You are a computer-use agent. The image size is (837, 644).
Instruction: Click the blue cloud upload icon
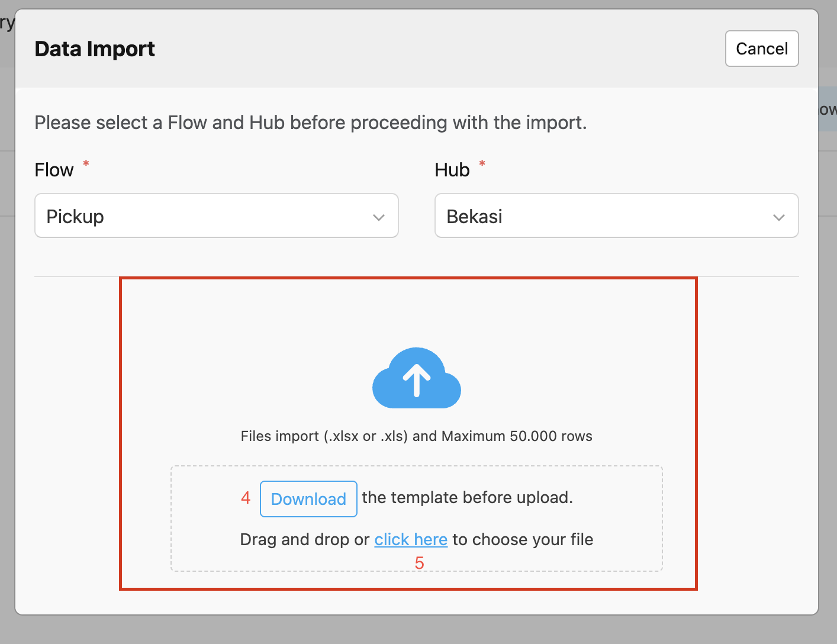coord(416,379)
